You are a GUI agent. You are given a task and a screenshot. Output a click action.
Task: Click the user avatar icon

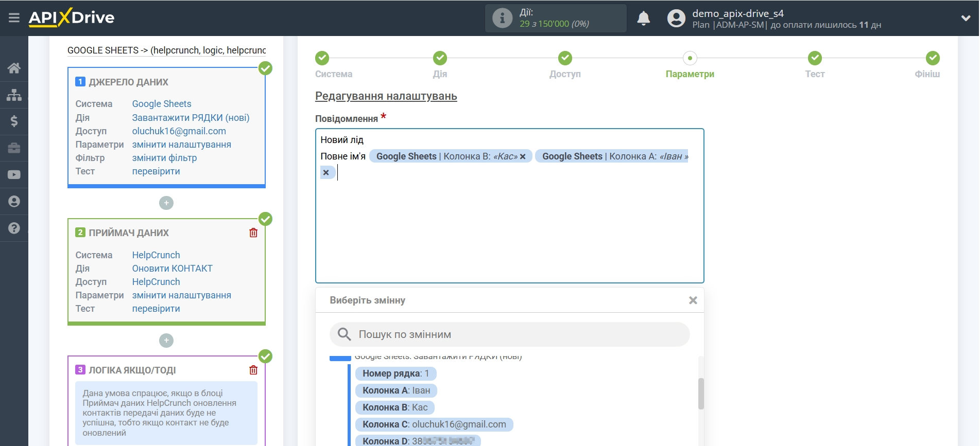pyautogui.click(x=676, y=19)
